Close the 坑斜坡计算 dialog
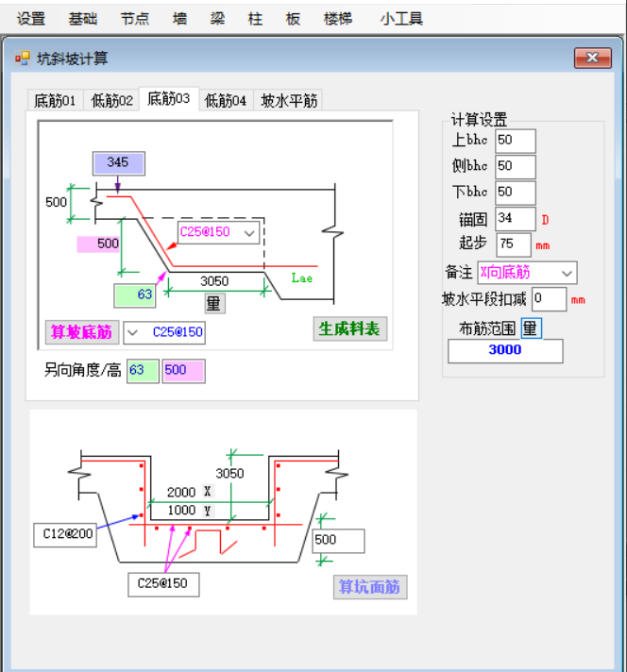The width and height of the screenshot is (627, 672). pyautogui.click(x=593, y=58)
